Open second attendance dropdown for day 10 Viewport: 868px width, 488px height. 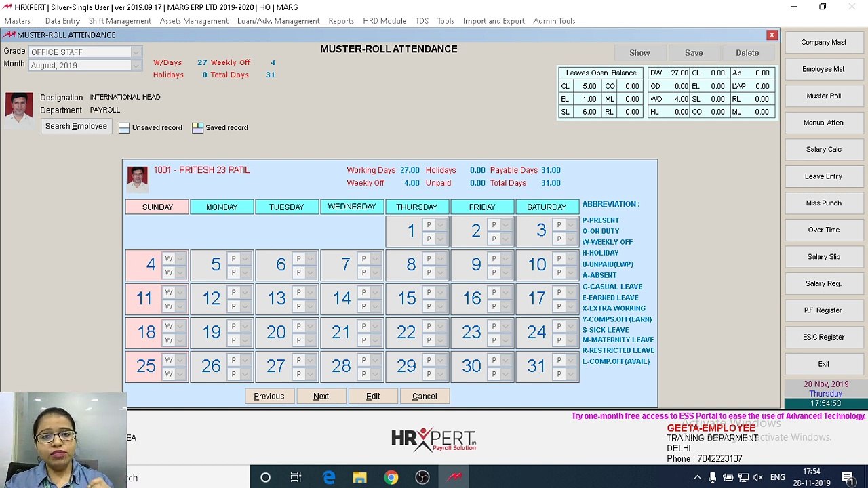pos(571,272)
